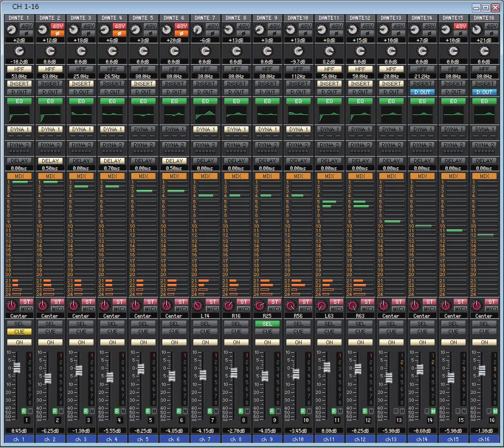Click the R16 pan knob on ch 8
This screenshot has height=448, width=504.
click(228, 305)
